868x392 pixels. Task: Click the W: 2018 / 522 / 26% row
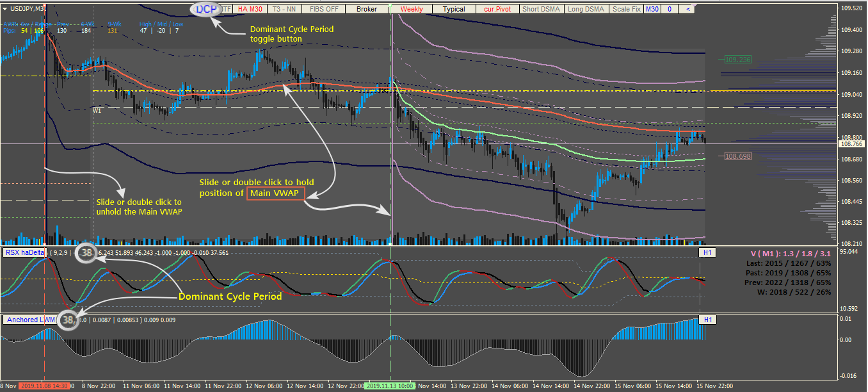(x=794, y=291)
